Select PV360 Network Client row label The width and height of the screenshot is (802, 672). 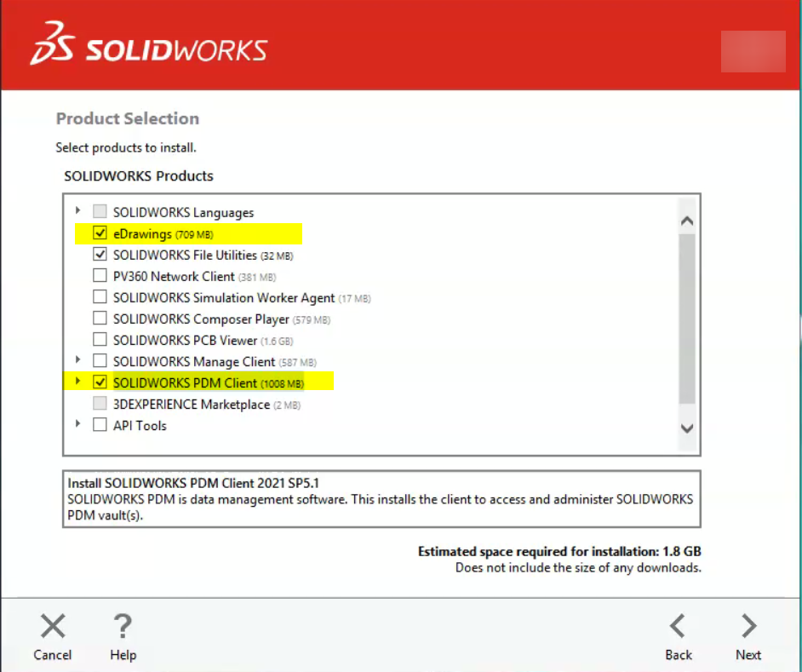(x=194, y=277)
